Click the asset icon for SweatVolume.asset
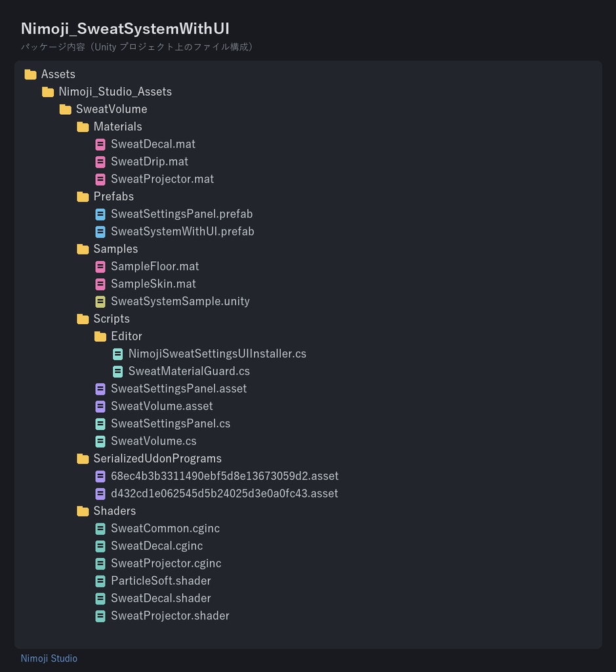Viewport: 616px width, 672px height. pyautogui.click(x=100, y=407)
